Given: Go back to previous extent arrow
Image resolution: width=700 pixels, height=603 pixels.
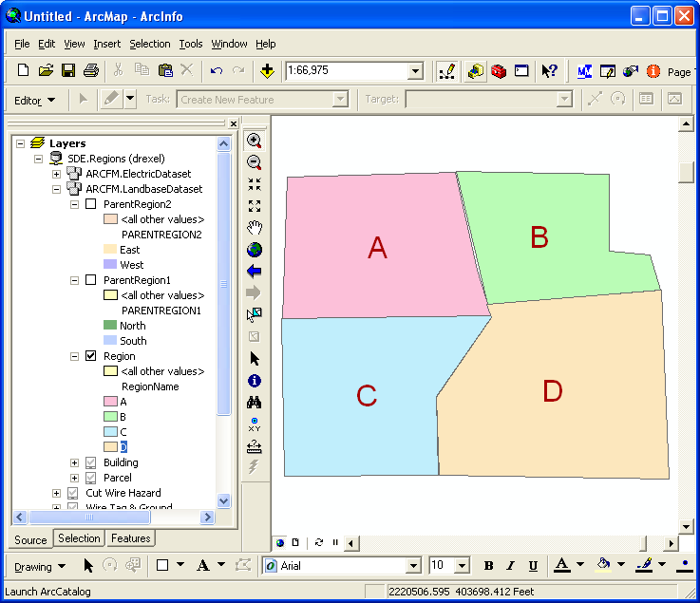Looking at the screenshot, I should 254,272.
